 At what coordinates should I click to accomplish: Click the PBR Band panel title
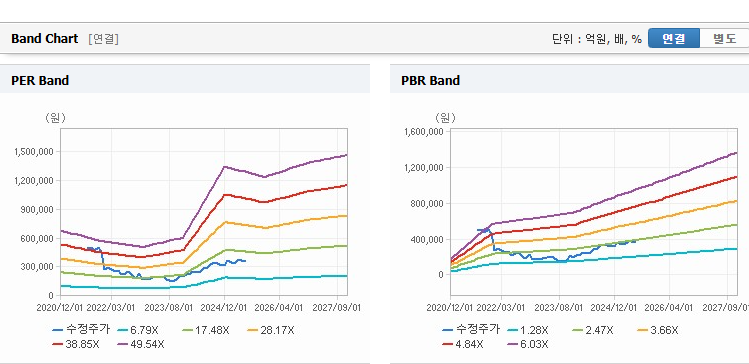[x=430, y=81]
